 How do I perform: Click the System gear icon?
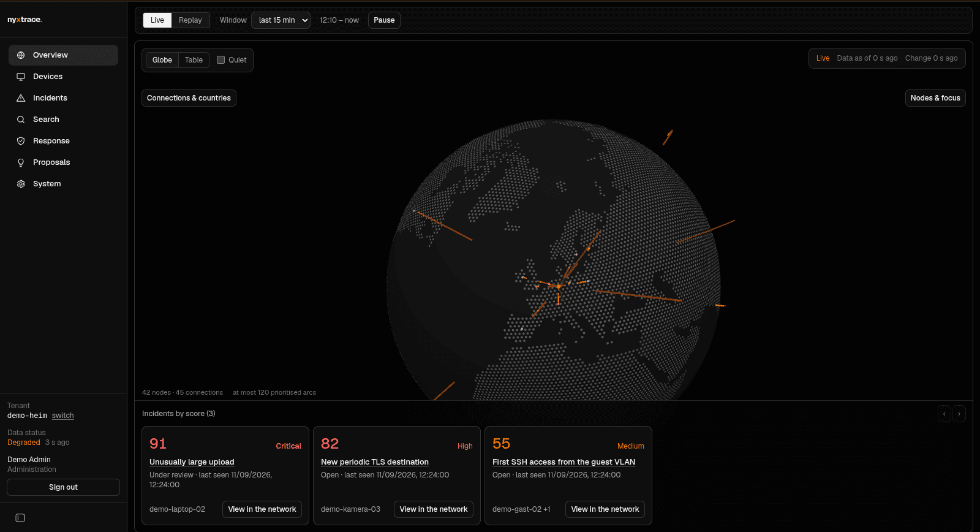pos(21,184)
